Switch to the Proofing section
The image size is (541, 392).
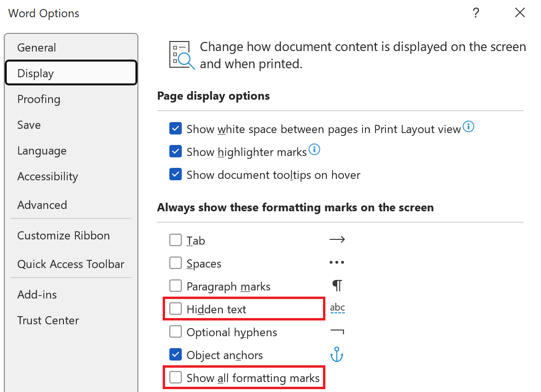point(39,99)
